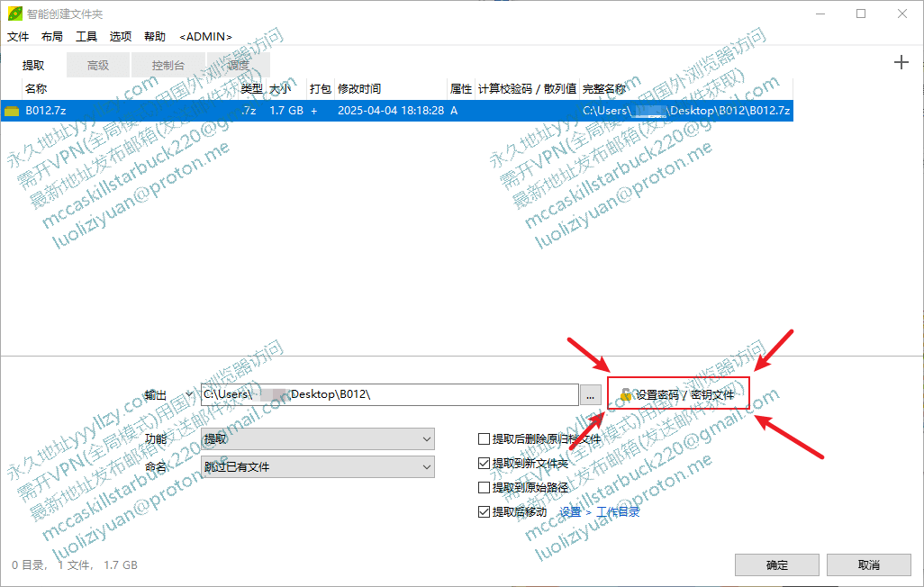This screenshot has width=924, height=587.
Task: Click the 属性 column header
Action: pos(461,89)
